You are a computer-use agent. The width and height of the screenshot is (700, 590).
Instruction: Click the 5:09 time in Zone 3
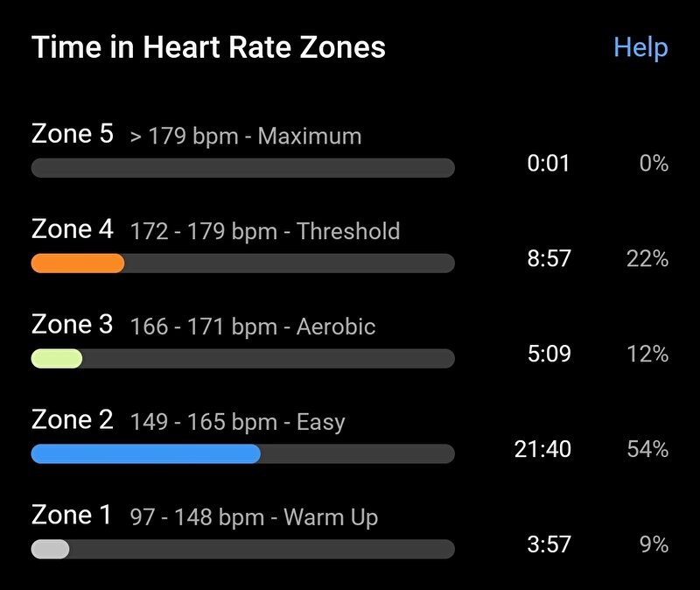click(x=549, y=354)
